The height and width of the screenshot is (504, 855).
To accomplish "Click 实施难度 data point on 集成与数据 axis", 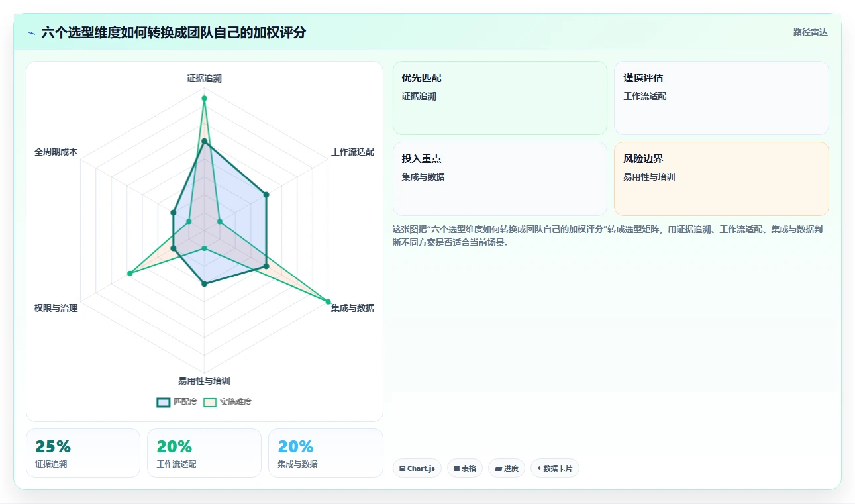I will click(328, 302).
